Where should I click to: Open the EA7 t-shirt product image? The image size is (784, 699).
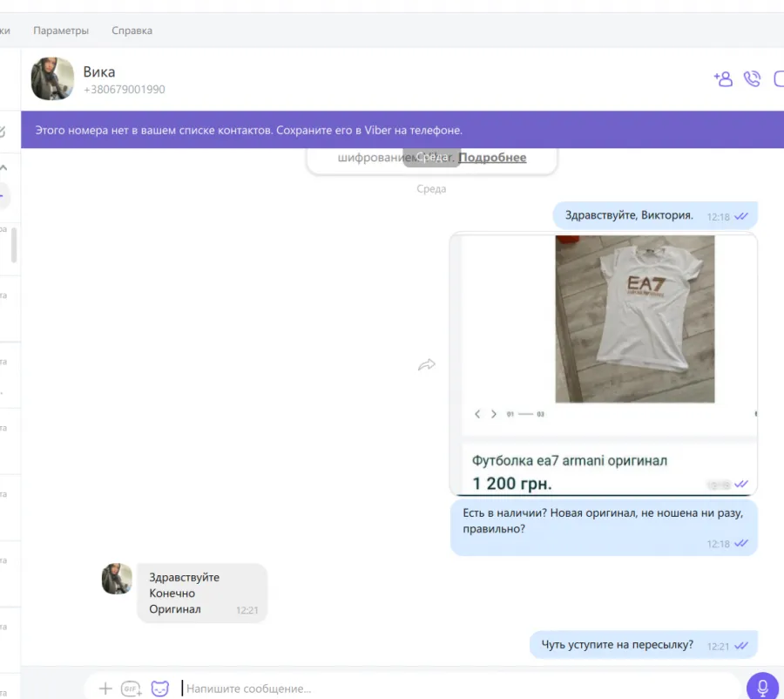point(634,319)
